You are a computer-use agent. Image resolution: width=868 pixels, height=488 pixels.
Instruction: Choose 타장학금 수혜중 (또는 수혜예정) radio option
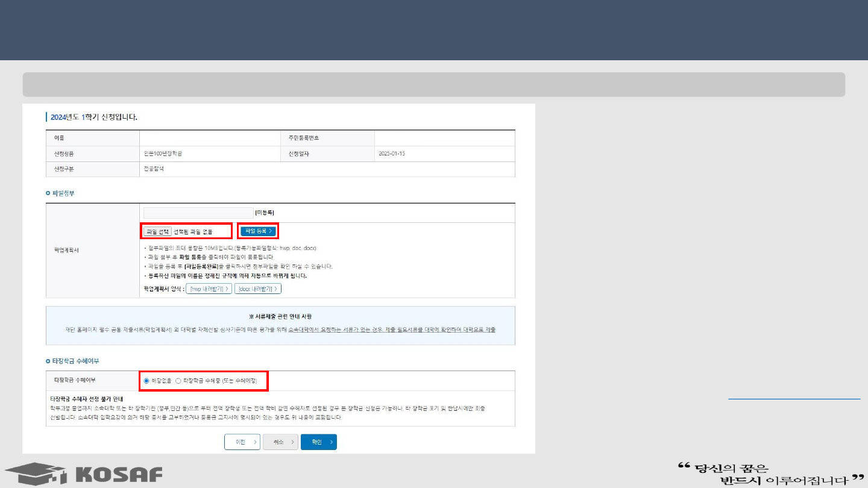click(178, 381)
